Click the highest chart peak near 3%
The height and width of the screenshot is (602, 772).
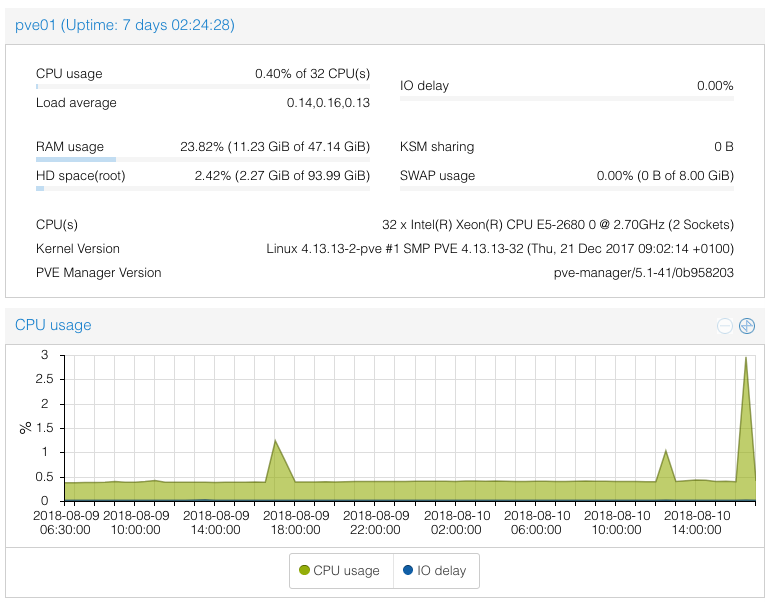point(746,360)
